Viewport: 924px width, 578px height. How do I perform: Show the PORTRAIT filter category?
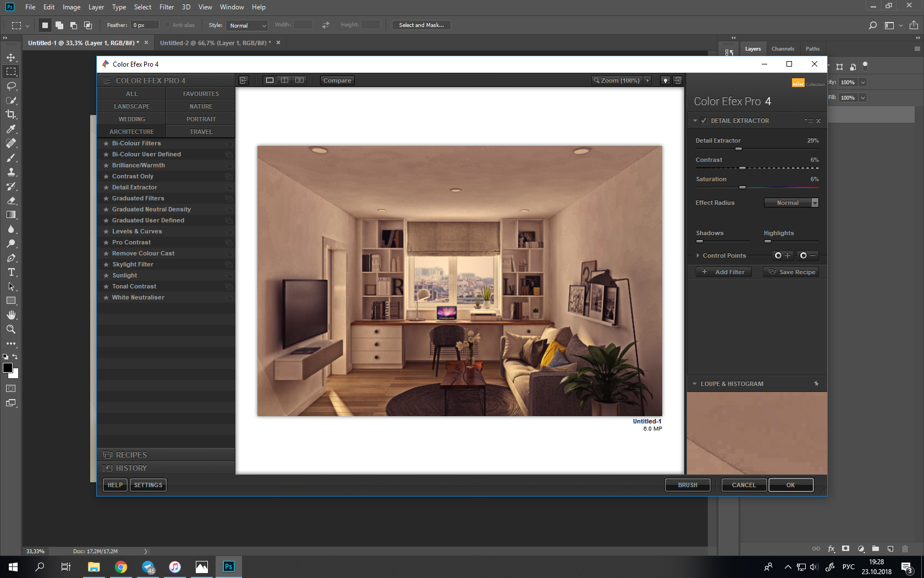tap(201, 119)
